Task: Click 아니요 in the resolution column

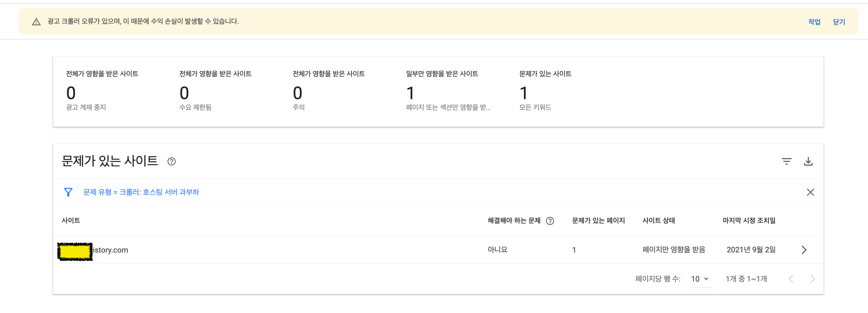Action: [x=497, y=250]
